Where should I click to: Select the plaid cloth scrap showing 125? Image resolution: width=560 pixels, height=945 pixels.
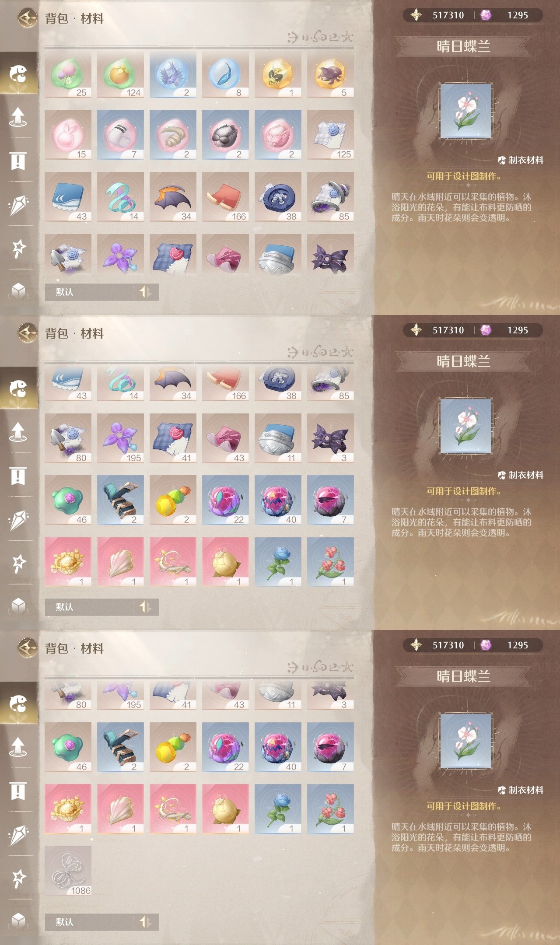click(330, 135)
